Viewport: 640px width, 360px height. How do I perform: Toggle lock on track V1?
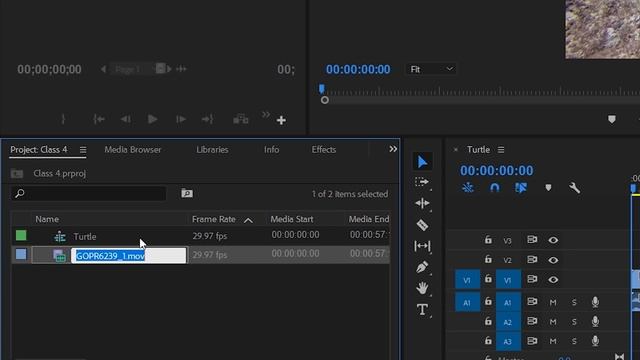point(488,279)
